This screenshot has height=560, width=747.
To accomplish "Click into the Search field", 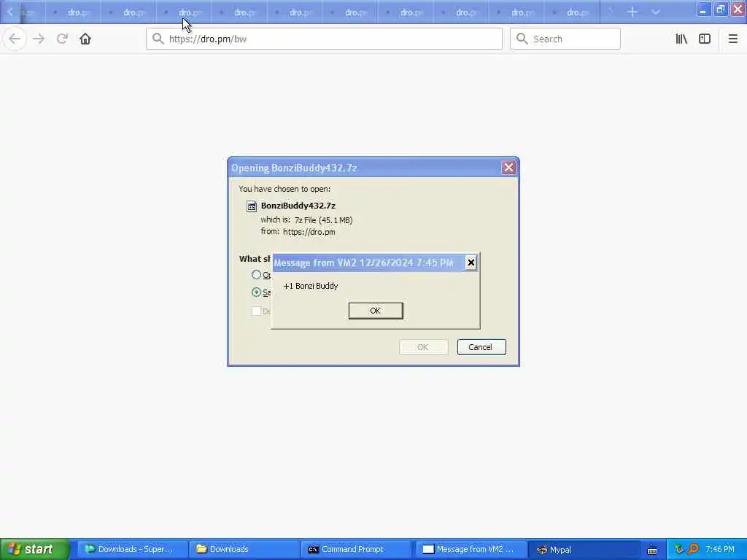I will point(565,39).
